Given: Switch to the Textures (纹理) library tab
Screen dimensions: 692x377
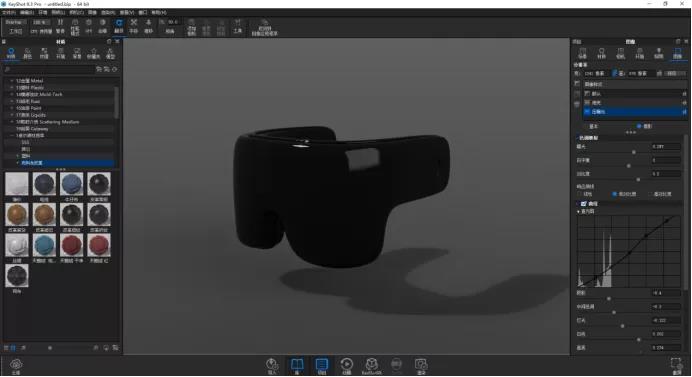Looking at the screenshot, I should tap(44, 53).
